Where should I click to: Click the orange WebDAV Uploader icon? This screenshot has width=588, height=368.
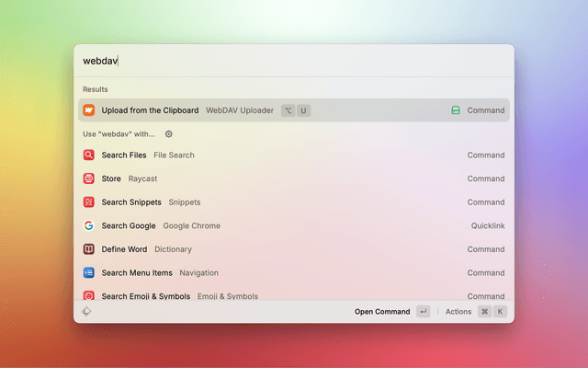coord(89,110)
